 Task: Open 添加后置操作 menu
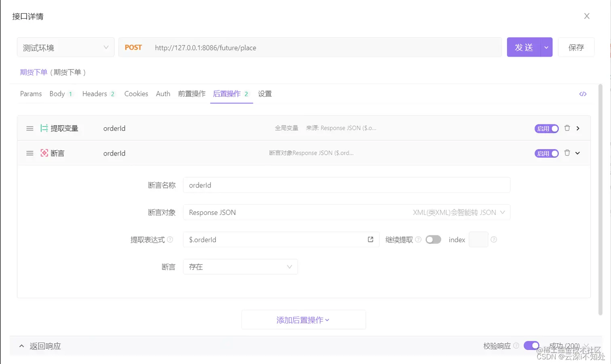(303, 320)
